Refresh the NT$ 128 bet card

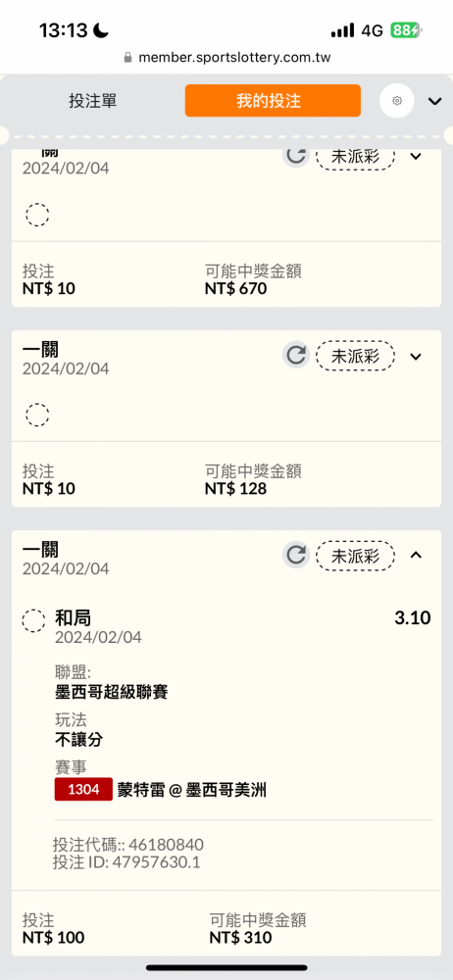295,355
